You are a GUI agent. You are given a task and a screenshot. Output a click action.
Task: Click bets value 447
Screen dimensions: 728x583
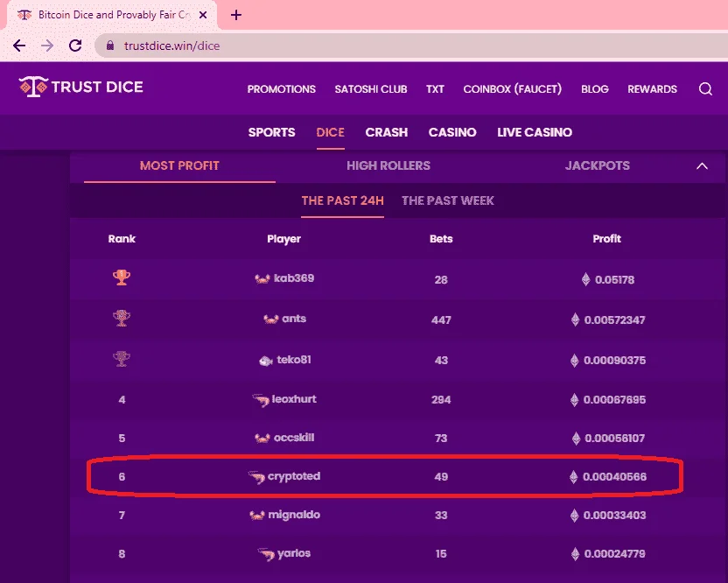click(441, 320)
